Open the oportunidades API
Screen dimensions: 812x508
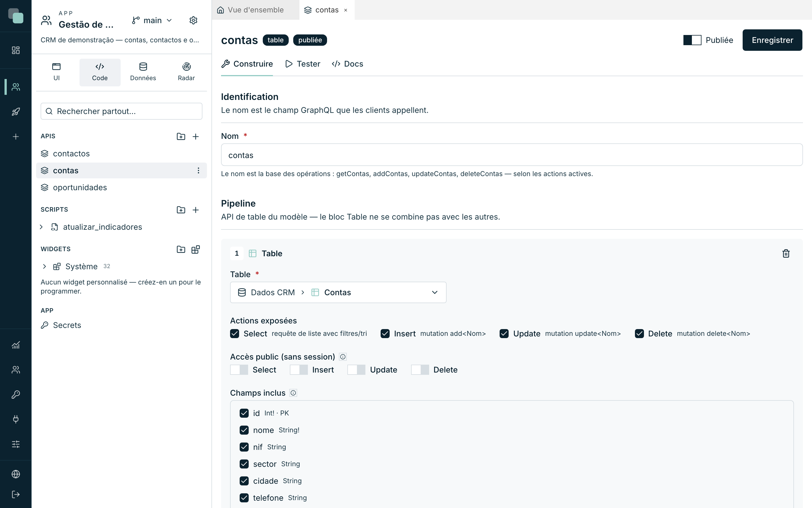[122, 187]
